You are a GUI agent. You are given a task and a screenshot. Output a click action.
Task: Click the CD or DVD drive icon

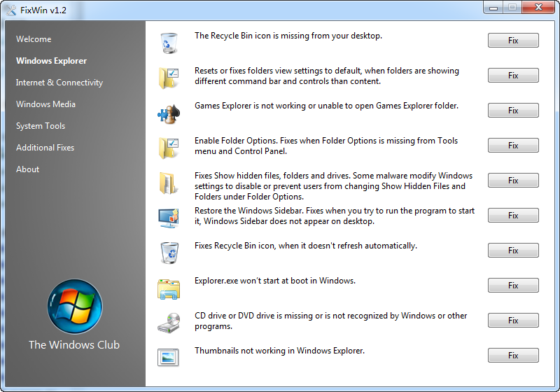click(x=169, y=323)
